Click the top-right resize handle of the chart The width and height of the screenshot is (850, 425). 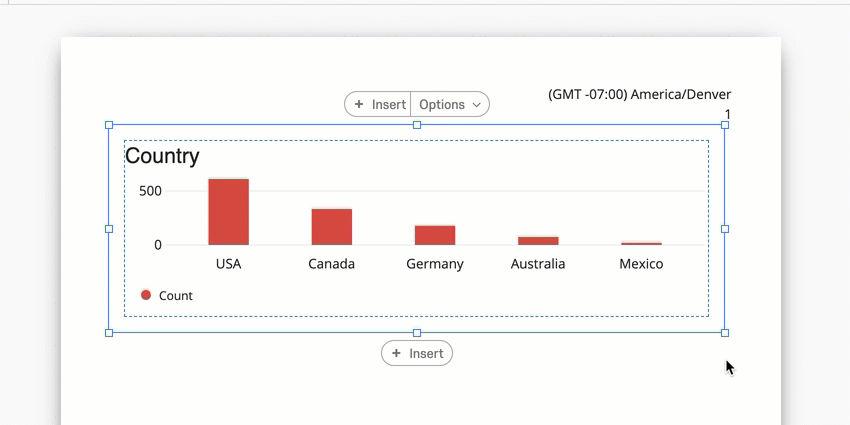point(725,125)
